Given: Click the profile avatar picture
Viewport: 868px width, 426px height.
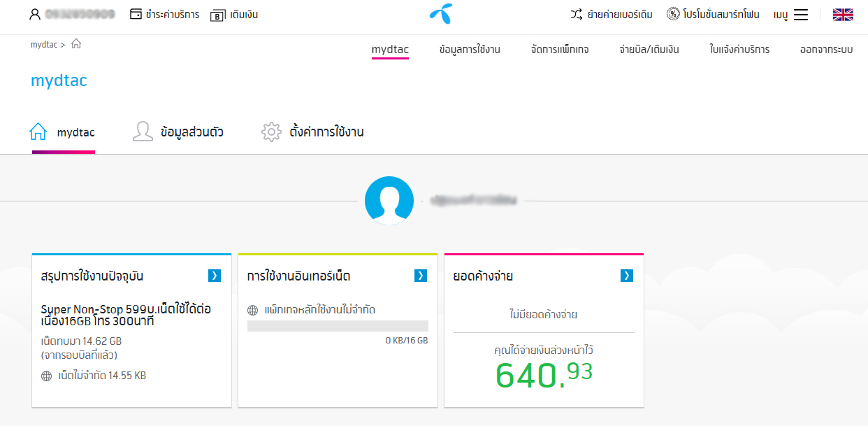Looking at the screenshot, I should click(389, 200).
